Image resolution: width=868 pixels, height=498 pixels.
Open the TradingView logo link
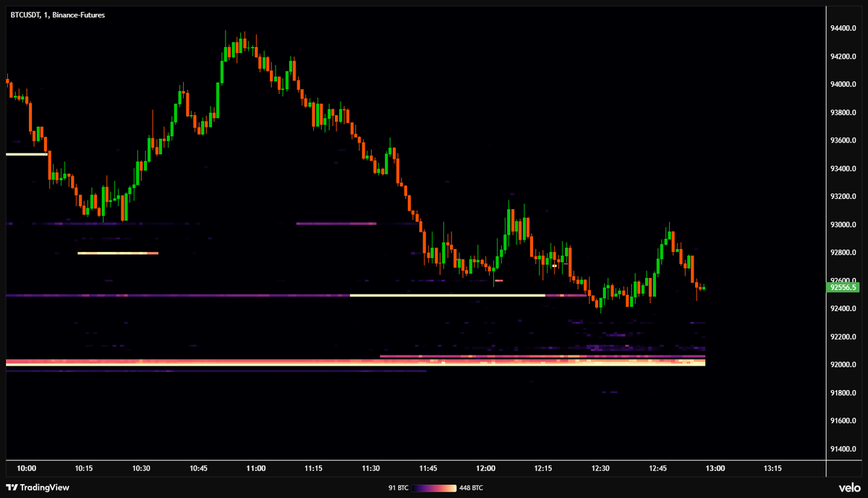pyautogui.click(x=38, y=487)
